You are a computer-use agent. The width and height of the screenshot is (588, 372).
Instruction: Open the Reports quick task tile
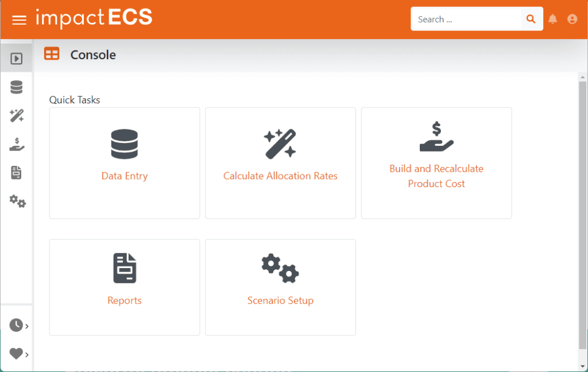tap(125, 287)
